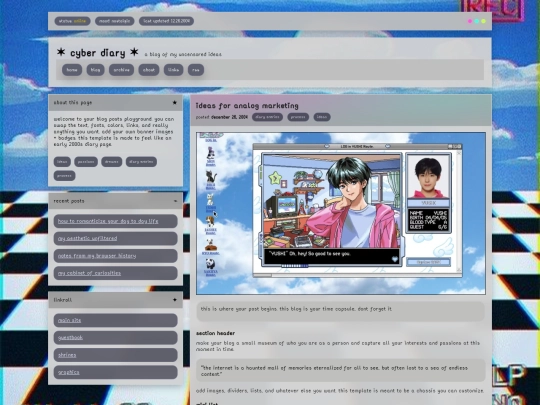This screenshot has height=405, width=540.
Task: Click the plus icon in the 'linkroll' header
Action: coord(175,300)
